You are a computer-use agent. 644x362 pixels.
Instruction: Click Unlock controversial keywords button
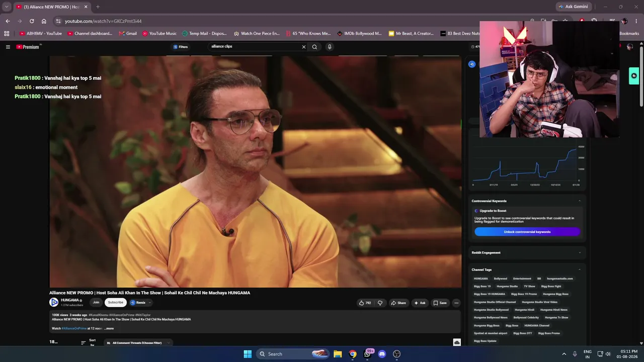[527, 232]
